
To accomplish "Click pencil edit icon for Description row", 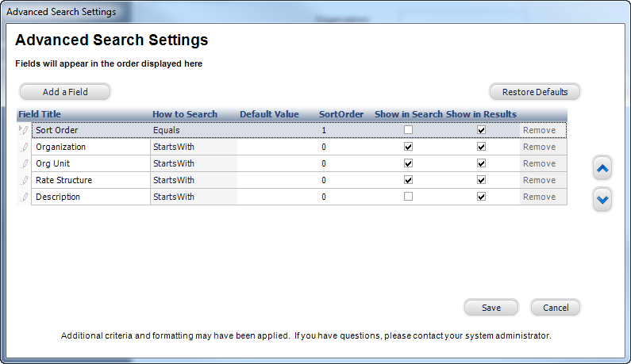I will tap(24, 197).
